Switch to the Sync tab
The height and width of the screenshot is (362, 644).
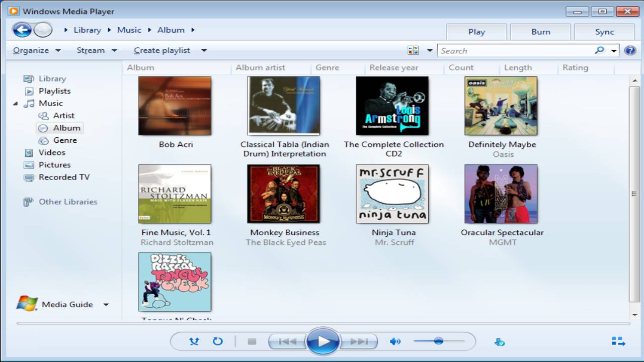(x=604, y=31)
